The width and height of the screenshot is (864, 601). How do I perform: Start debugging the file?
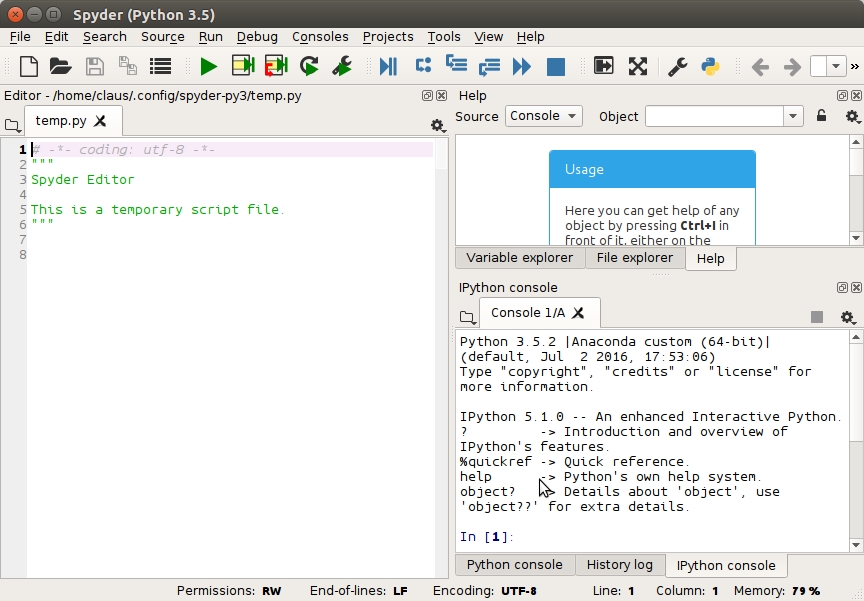tap(388, 67)
